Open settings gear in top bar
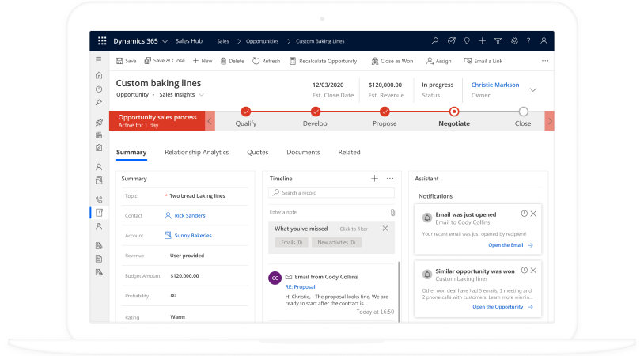644x356 pixels. tap(514, 40)
